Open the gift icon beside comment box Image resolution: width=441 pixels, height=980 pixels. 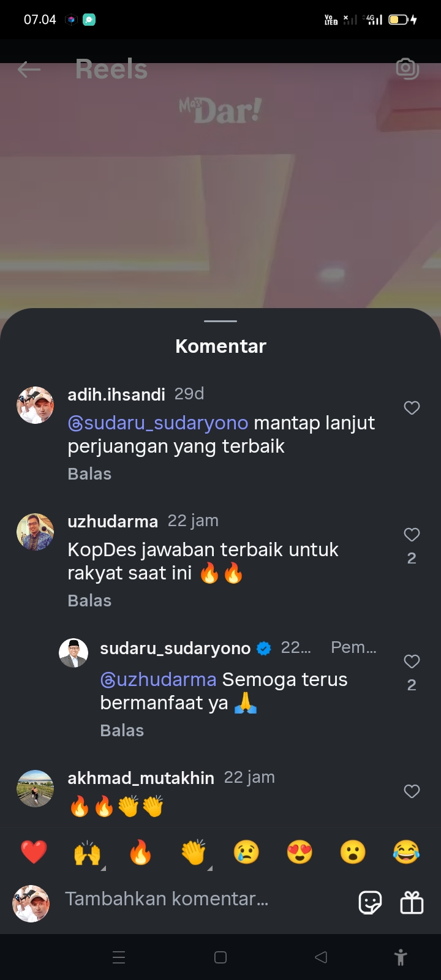coord(412,902)
